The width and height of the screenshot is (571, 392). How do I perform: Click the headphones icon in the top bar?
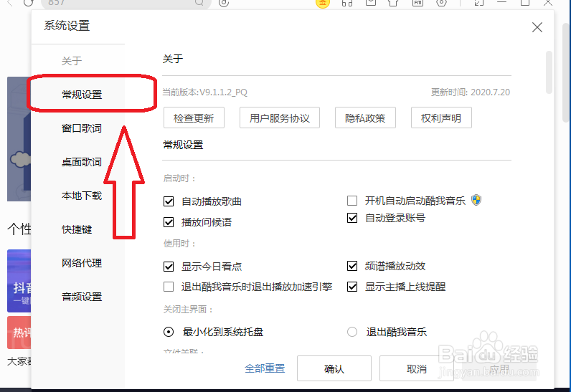tap(347, 3)
